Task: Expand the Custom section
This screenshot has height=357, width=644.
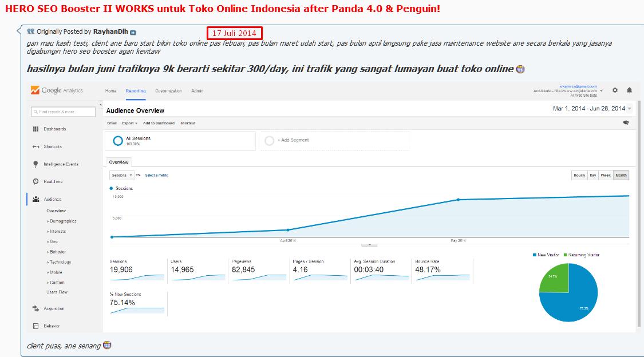Action: click(x=56, y=283)
